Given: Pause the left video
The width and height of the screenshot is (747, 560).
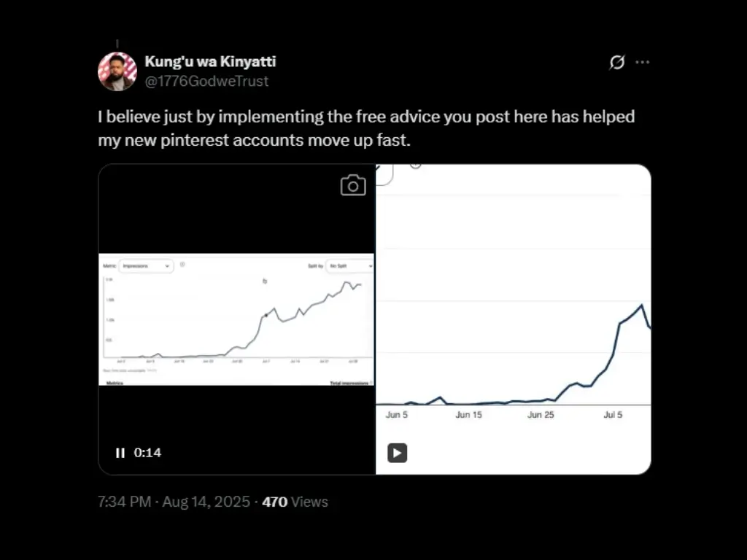Looking at the screenshot, I should coord(120,453).
